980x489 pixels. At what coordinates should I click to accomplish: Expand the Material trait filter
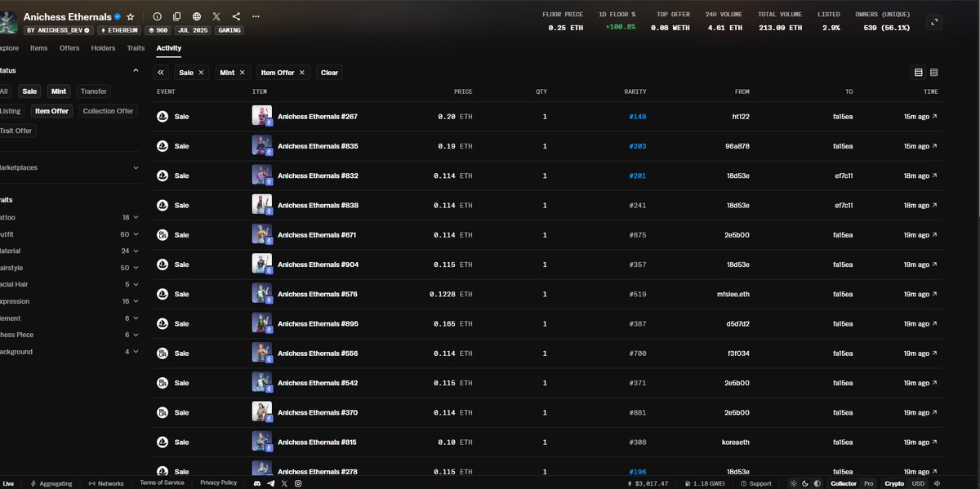pos(70,251)
